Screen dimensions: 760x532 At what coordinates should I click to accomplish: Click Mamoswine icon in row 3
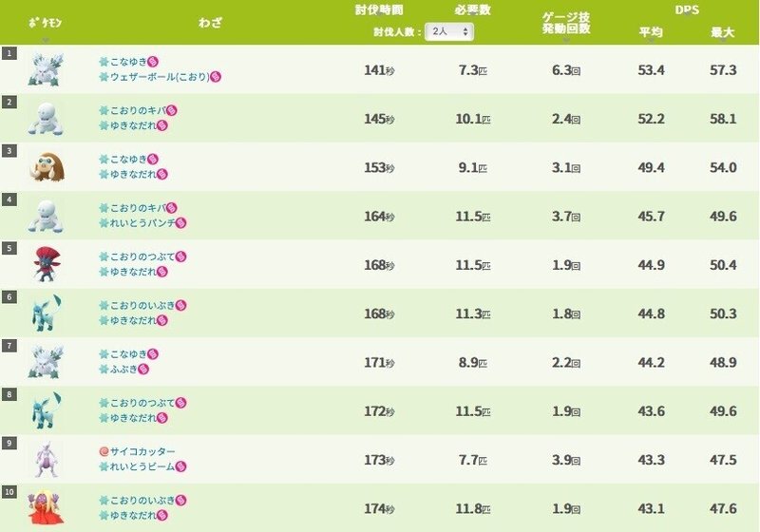47,166
